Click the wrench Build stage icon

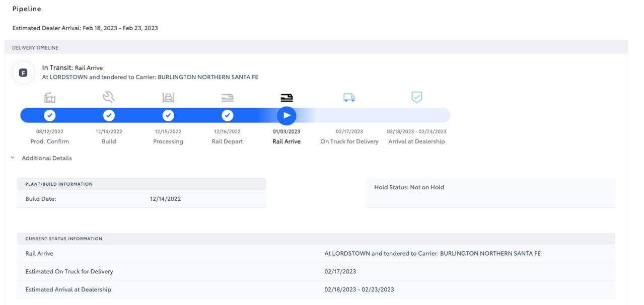click(x=109, y=97)
